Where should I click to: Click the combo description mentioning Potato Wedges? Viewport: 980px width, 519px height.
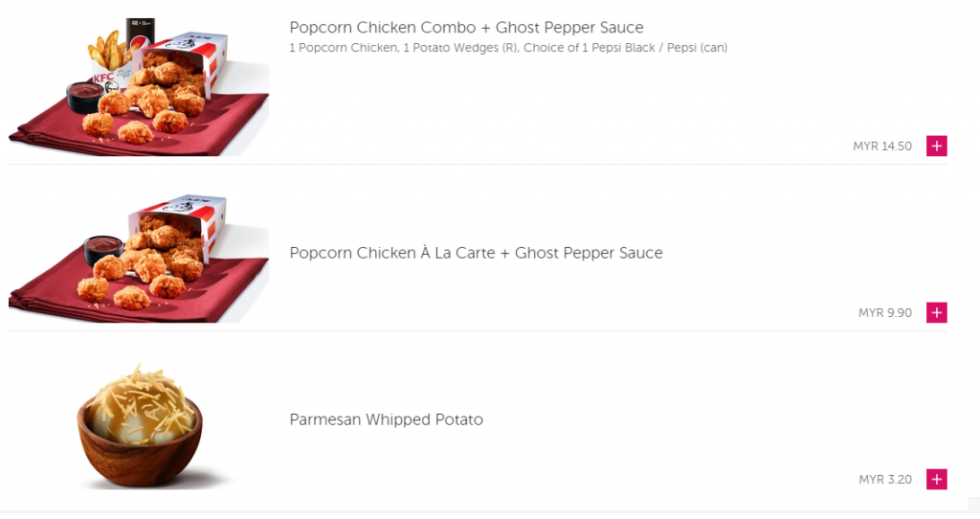508,48
